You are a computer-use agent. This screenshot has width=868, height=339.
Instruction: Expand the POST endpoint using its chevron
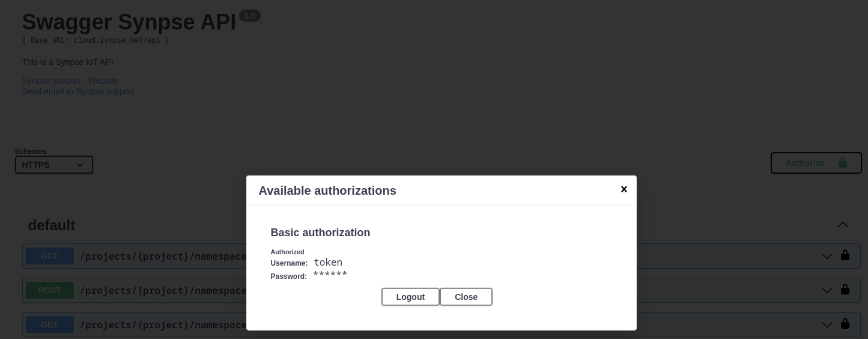(x=827, y=290)
